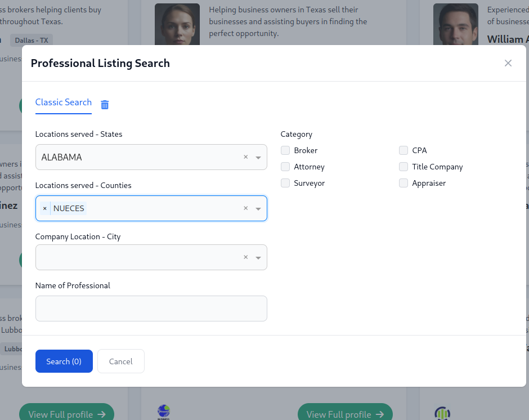
Task: Remove the NUECES county tag
Action: click(45, 208)
